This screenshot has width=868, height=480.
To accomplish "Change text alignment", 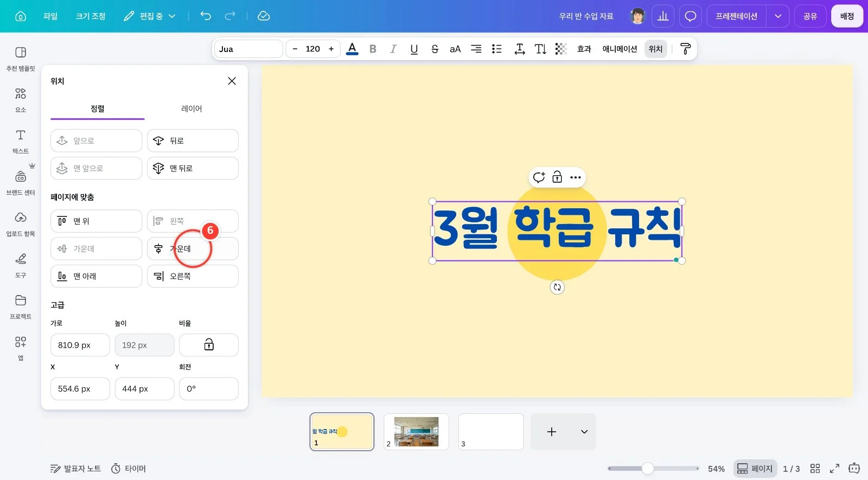I will coord(476,49).
